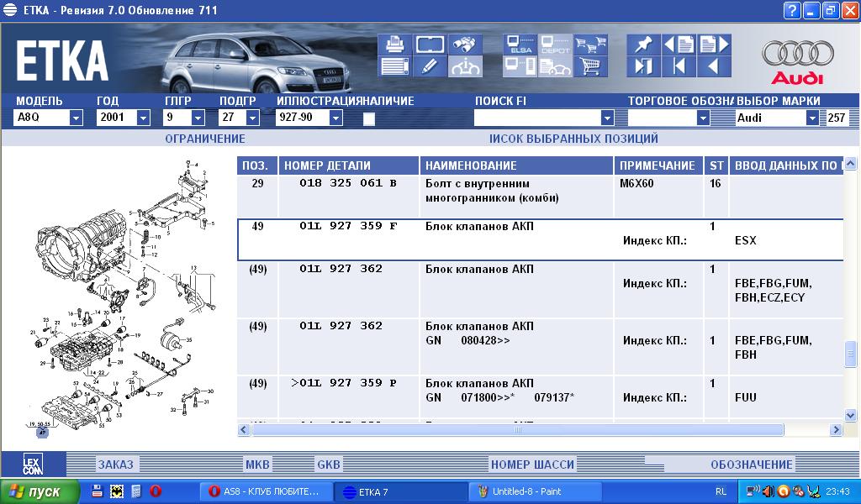Viewport: 861px width, 504px height.
Task: Open the ЗАКАЗ tab at bottom
Action: point(115,465)
